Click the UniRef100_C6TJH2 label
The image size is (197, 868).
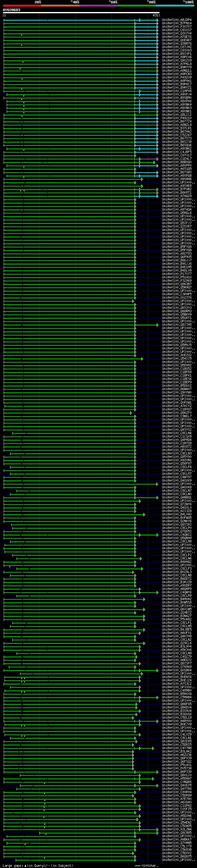[176, 47]
